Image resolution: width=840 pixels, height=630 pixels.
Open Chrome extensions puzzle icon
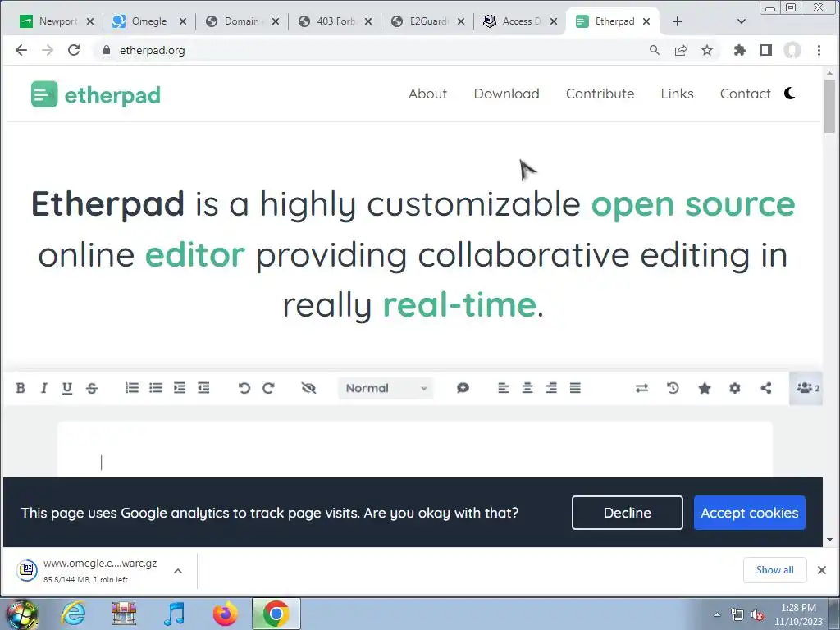pyautogui.click(x=740, y=50)
